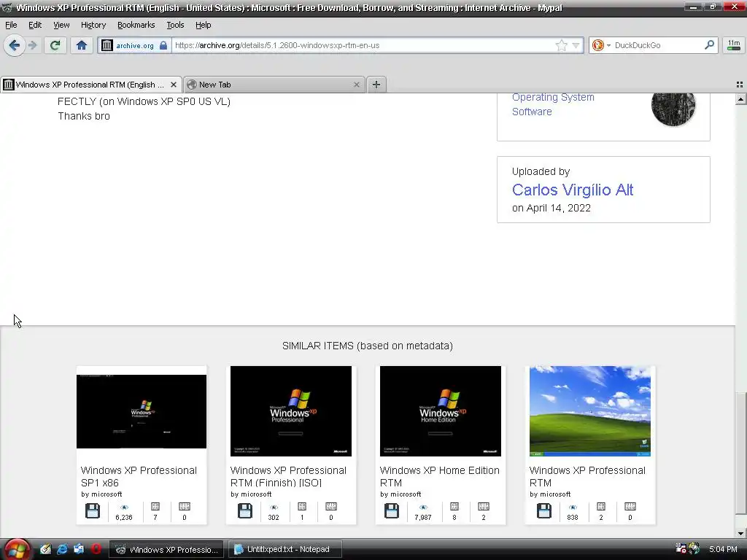Screen dimensions: 747x560
Task: Click the round collection avatar image
Action: tap(673, 105)
